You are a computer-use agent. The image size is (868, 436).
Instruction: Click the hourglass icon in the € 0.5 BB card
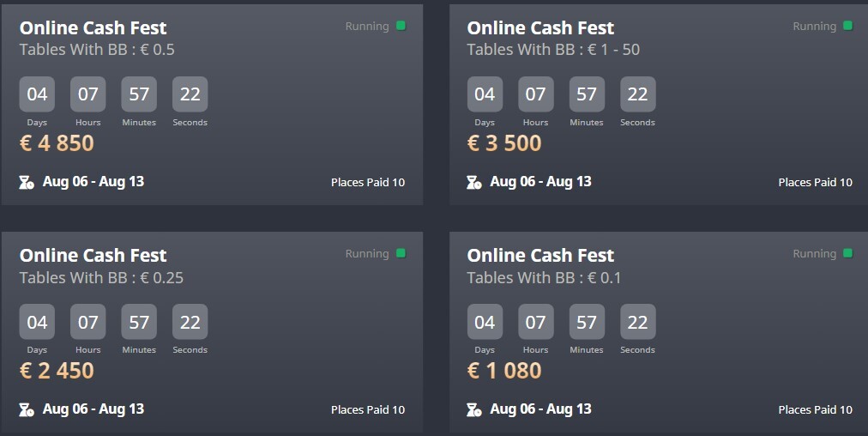[27, 182]
